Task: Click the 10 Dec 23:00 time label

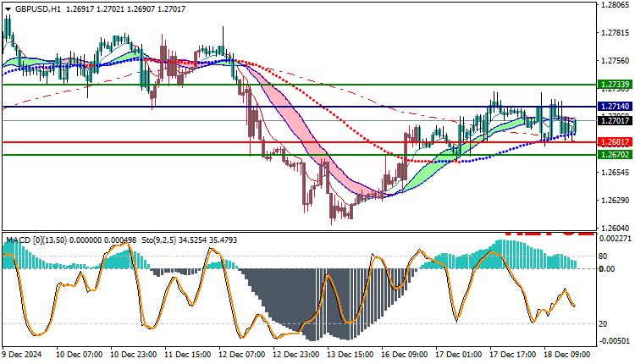Action: click(134, 355)
